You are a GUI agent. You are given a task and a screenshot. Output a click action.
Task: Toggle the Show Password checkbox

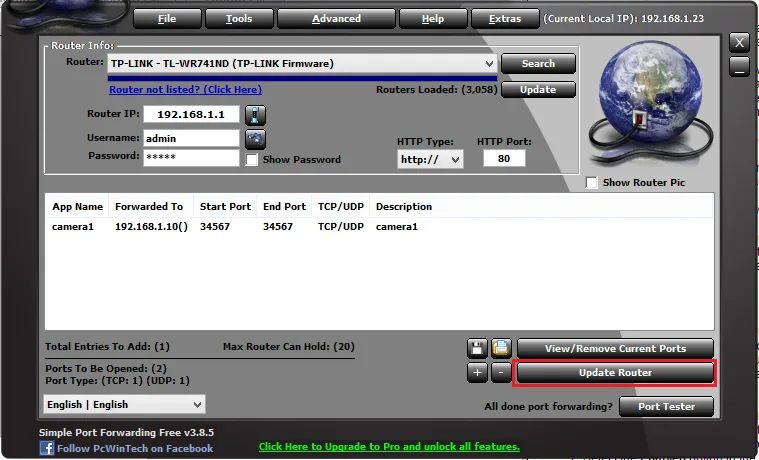tap(252, 159)
